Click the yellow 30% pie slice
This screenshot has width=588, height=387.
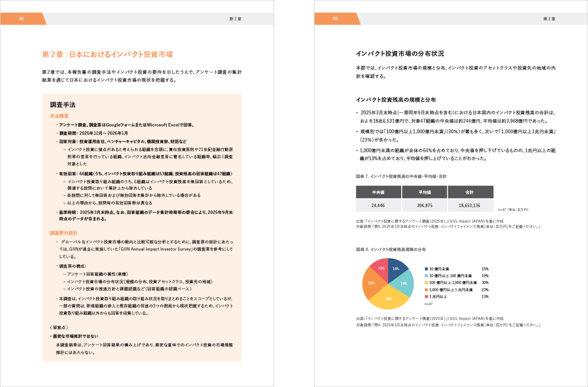pyautogui.click(x=388, y=298)
